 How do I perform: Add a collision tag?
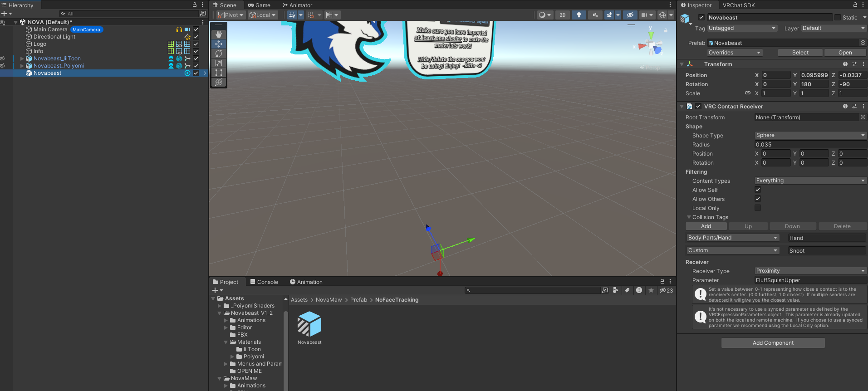[706, 226]
